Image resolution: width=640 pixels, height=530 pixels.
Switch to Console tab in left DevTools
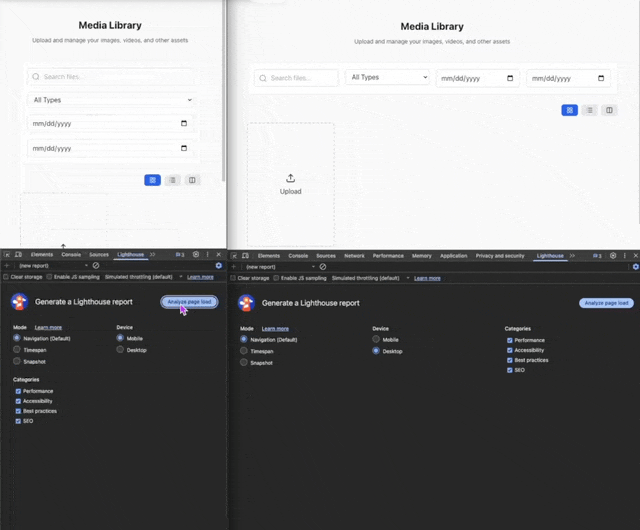click(x=71, y=254)
